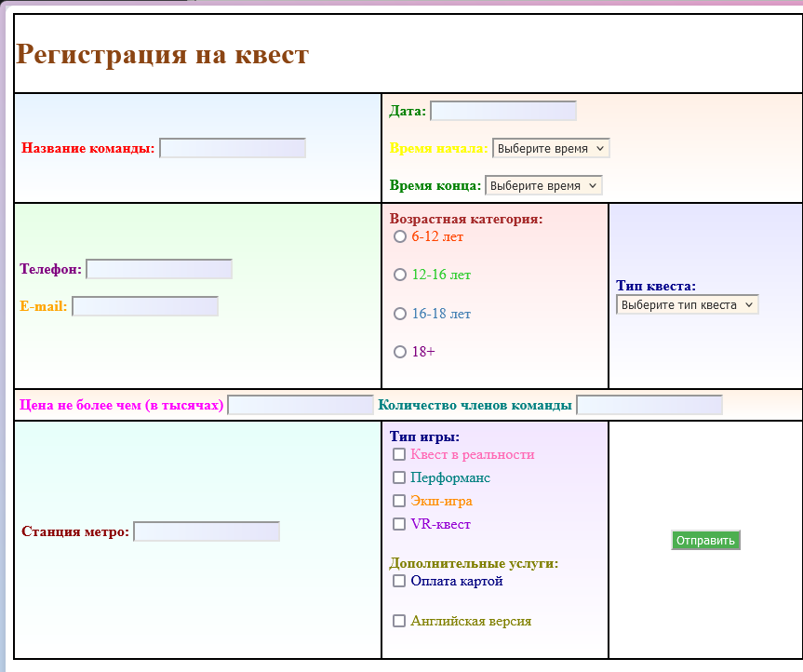Click the Количество членов команды field

point(649,405)
